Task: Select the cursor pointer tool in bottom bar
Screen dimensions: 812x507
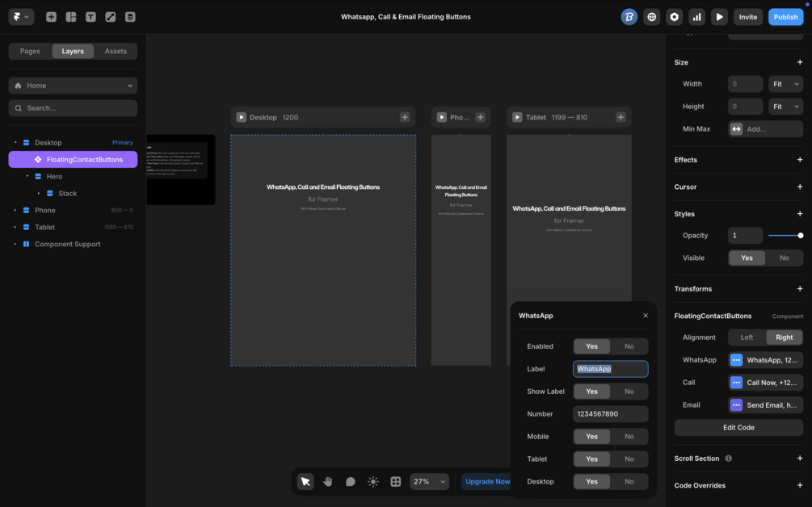Action: (305, 482)
